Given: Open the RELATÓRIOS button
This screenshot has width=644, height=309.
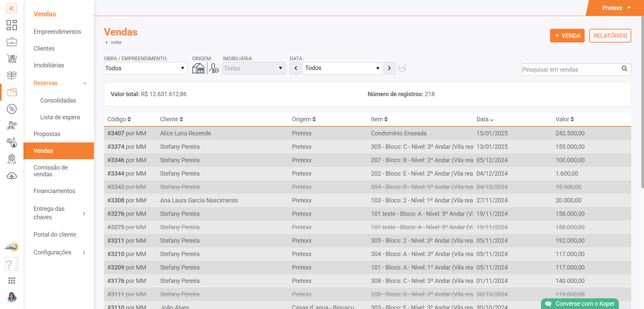Looking at the screenshot, I should tap(610, 36).
